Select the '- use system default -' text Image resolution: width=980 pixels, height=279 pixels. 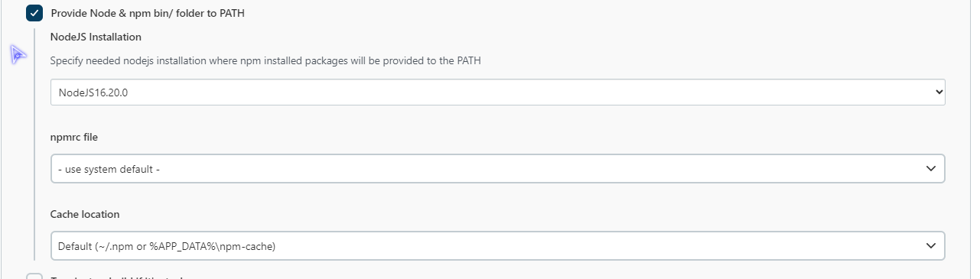click(109, 169)
